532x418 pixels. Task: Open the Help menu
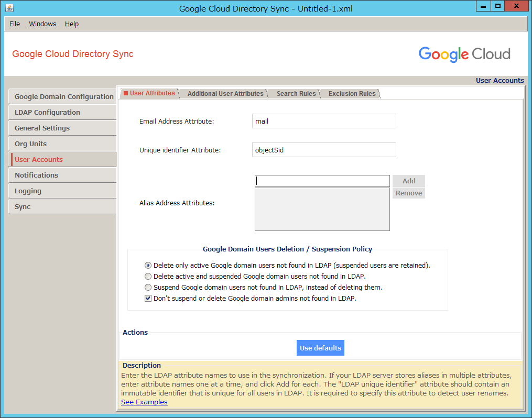[x=72, y=24]
